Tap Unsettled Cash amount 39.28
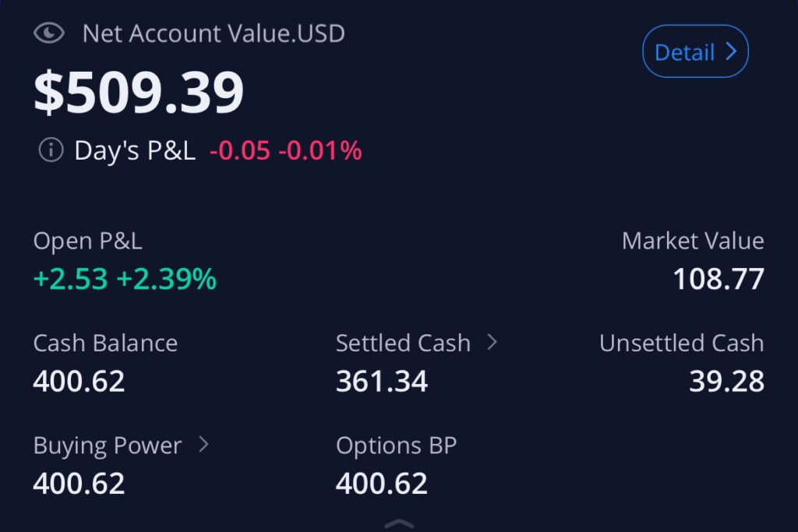 (726, 381)
